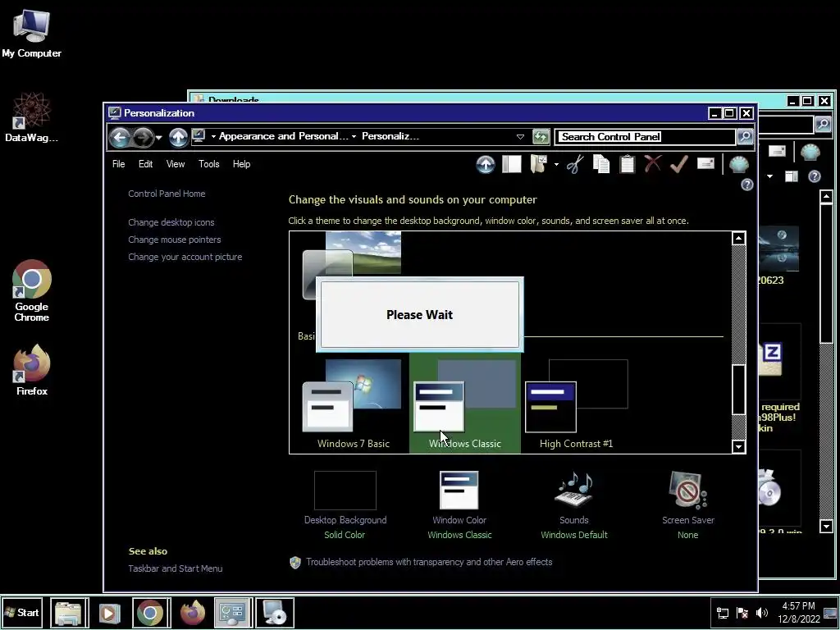Viewport: 840px width, 630px height.
Task: Expand the view dropdown arrow in the Downloads window
Action: (x=769, y=176)
